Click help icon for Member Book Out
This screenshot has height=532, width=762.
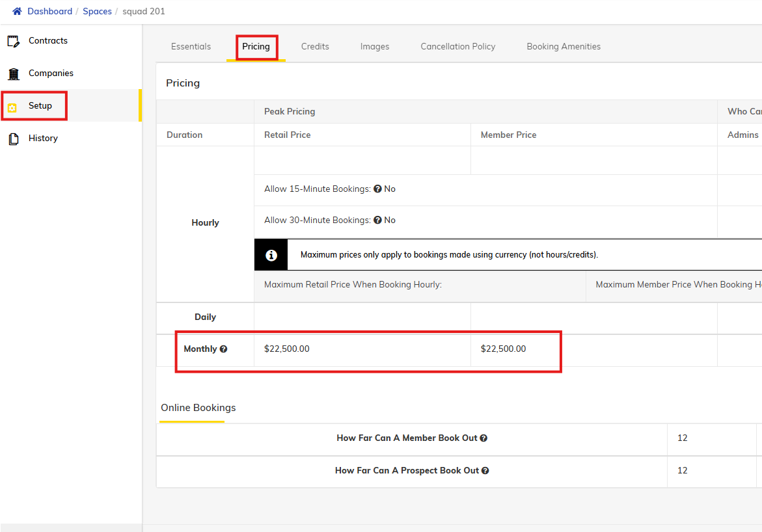(483, 438)
